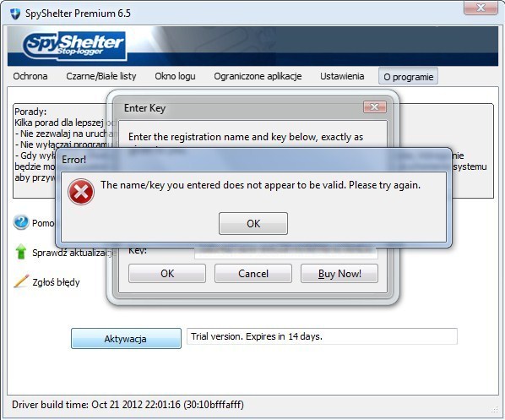Click the pencil report bugs icon
Viewport: 505px width, 420px height.
click(x=21, y=281)
